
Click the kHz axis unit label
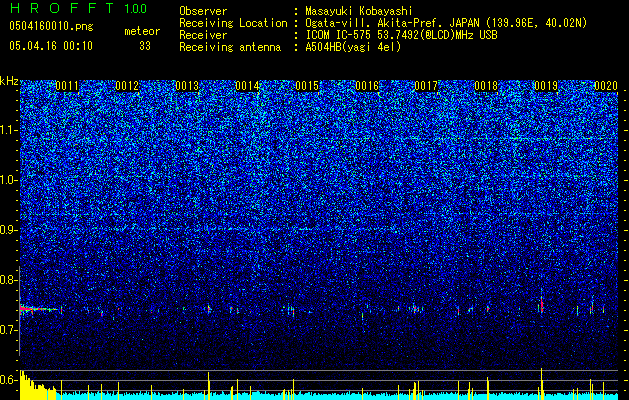pos(9,81)
